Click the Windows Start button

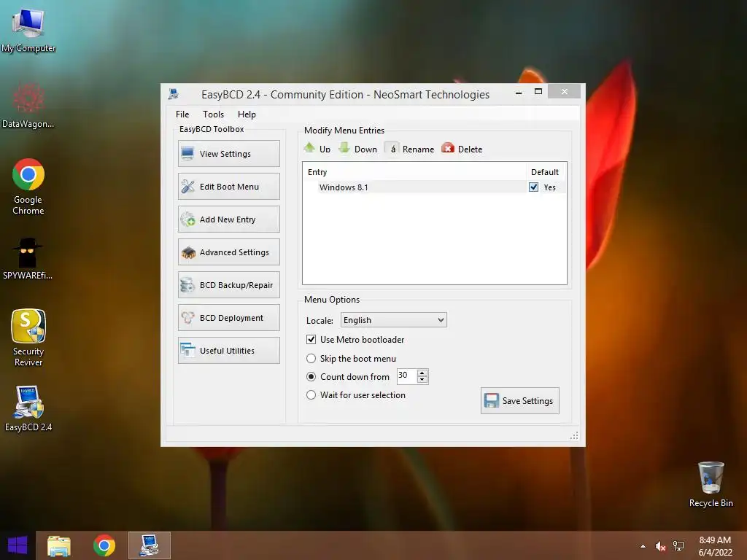(18, 545)
